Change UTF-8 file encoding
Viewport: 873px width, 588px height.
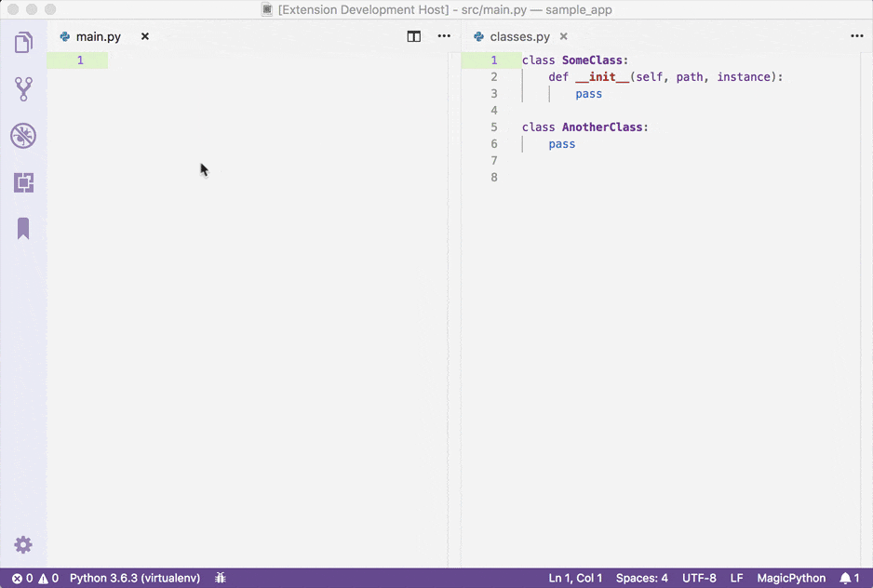click(x=699, y=578)
